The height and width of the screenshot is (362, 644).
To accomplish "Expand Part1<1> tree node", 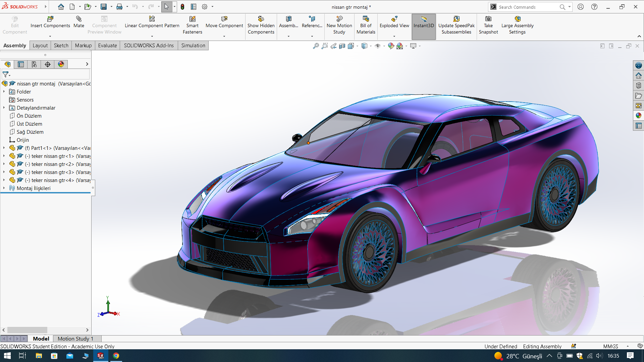I will pyautogui.click(x=4, y=148).
